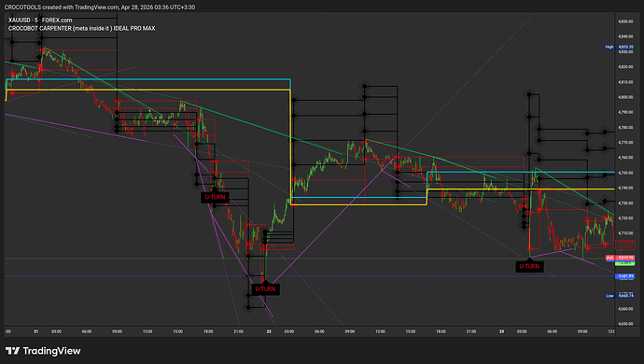Click the 4,710.00 price axis label
The height and width of the screenshot is (364, 644).
click(x=625, y=233)
